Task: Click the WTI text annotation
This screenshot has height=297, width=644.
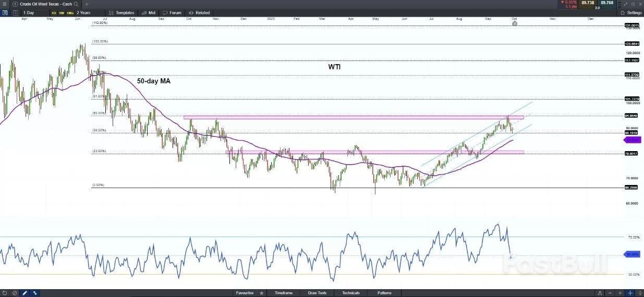Action: click(334, 67)
